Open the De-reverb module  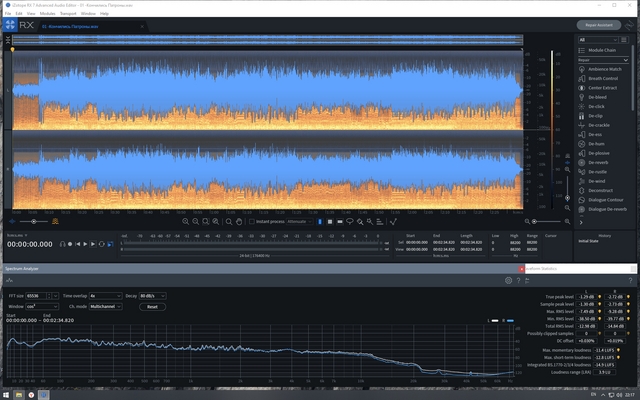click(x=598, y=162)
